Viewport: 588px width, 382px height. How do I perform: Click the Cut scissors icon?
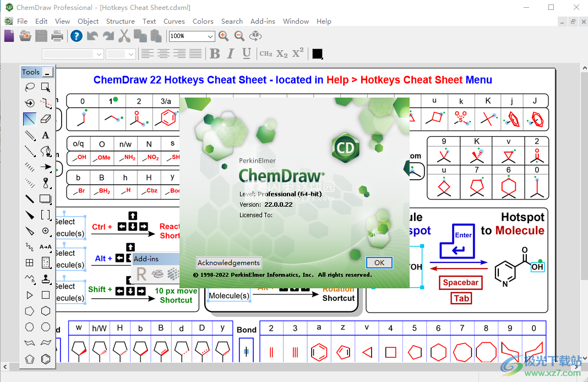pos(124,36)
